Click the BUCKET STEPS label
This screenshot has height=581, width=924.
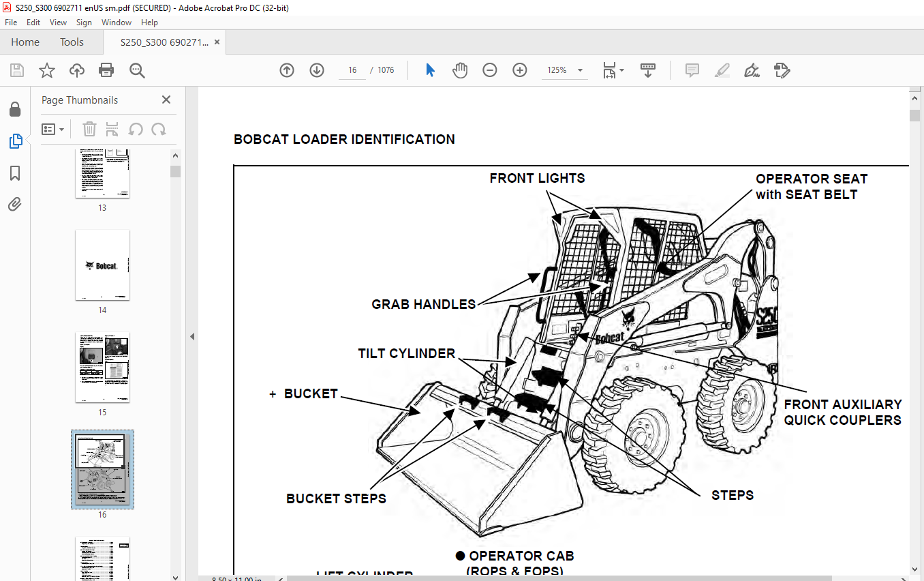(x=336, y=498)
